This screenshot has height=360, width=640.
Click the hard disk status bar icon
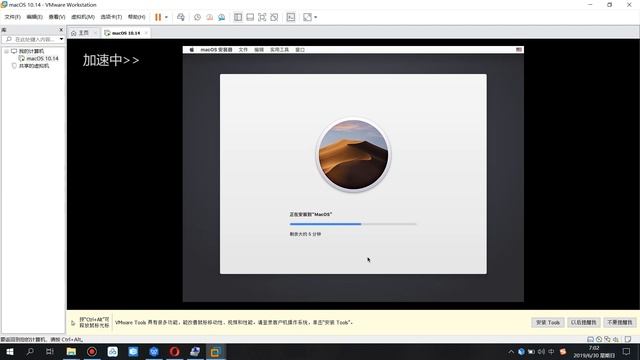[x=590, y=339]
